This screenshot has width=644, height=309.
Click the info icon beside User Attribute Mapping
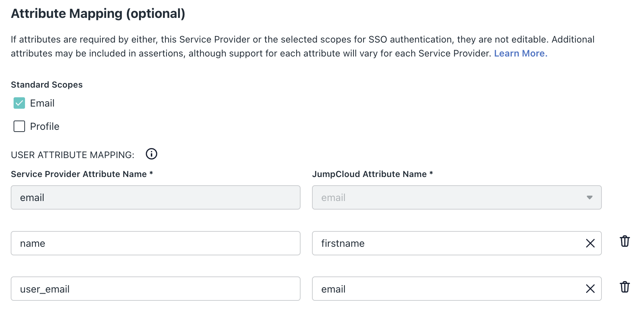152,154
